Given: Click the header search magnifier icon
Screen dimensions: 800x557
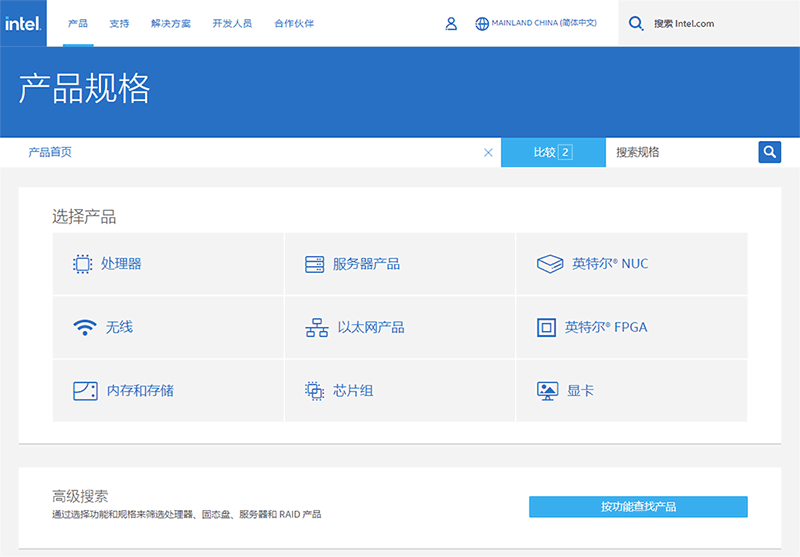Looking at the screenshot, I should (636, 23).
